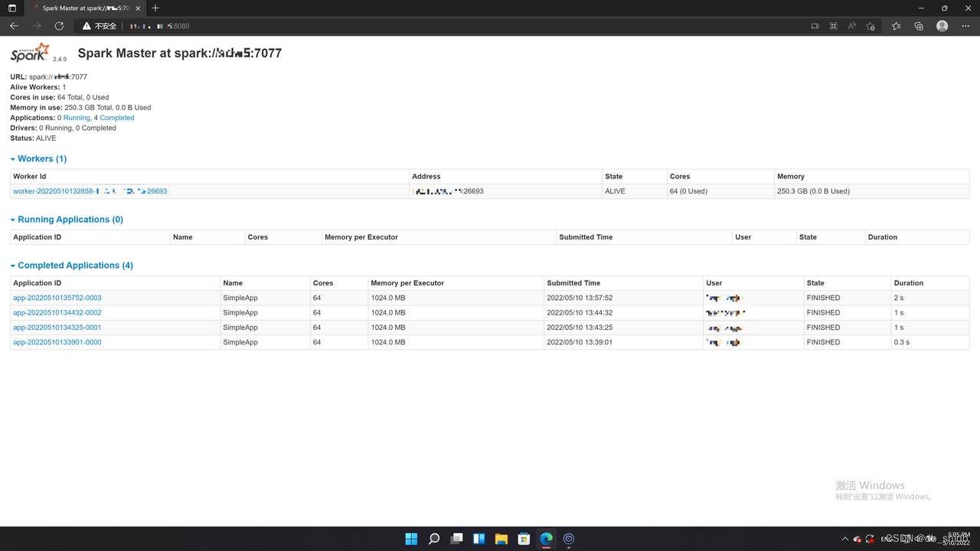Open Edge settings and more menu

tap(965, 26)
